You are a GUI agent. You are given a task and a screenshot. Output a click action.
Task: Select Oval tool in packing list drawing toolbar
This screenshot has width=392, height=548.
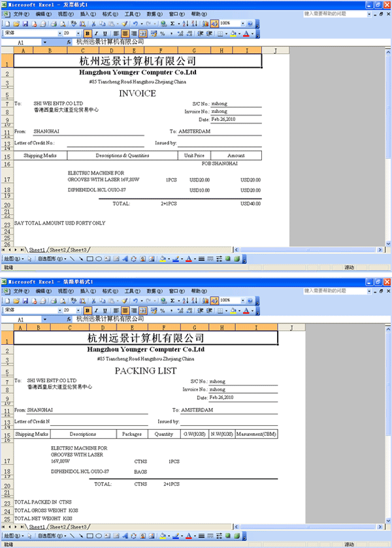click(x=99, y=536)
